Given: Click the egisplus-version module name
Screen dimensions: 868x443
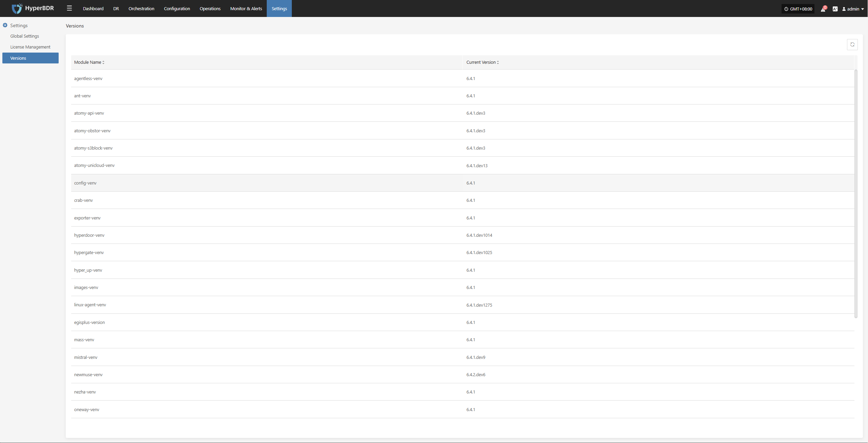Looking at the screenshot, I should pyautogui.click(x=89, y=322).
